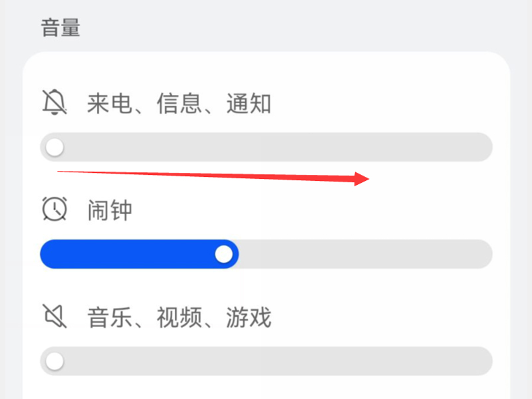Tap the 闹钟 label text

point(110,211)
